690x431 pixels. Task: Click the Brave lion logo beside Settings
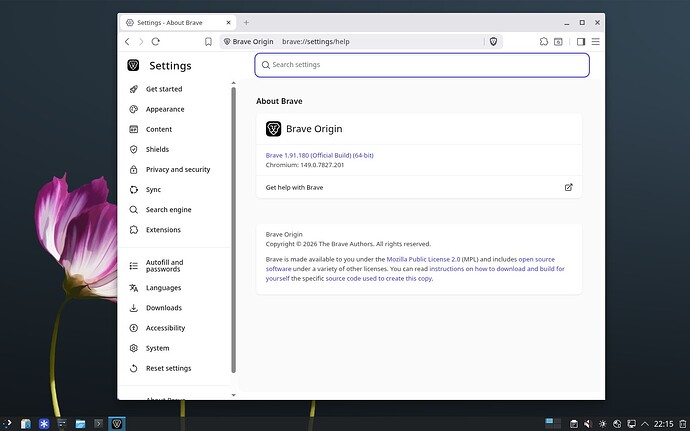tap(133, 65)
